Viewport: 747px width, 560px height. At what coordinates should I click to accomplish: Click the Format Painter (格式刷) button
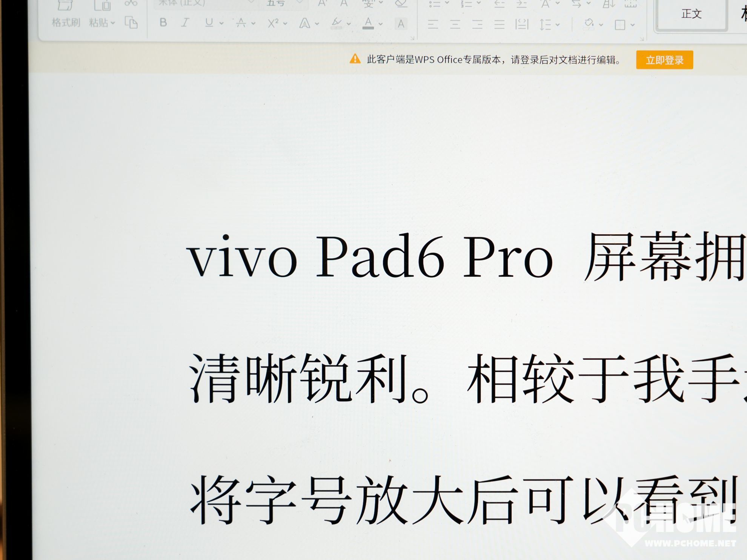pos(66,23)
